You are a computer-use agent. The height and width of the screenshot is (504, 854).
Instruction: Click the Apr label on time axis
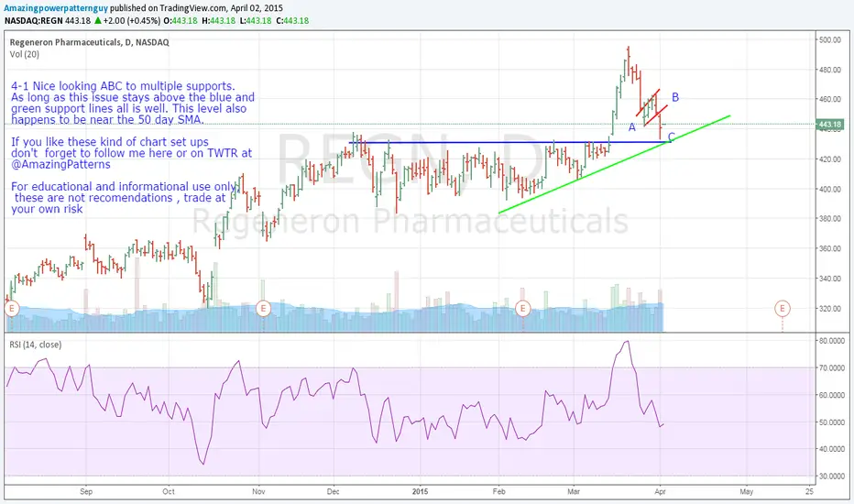[x=660, y=491]
